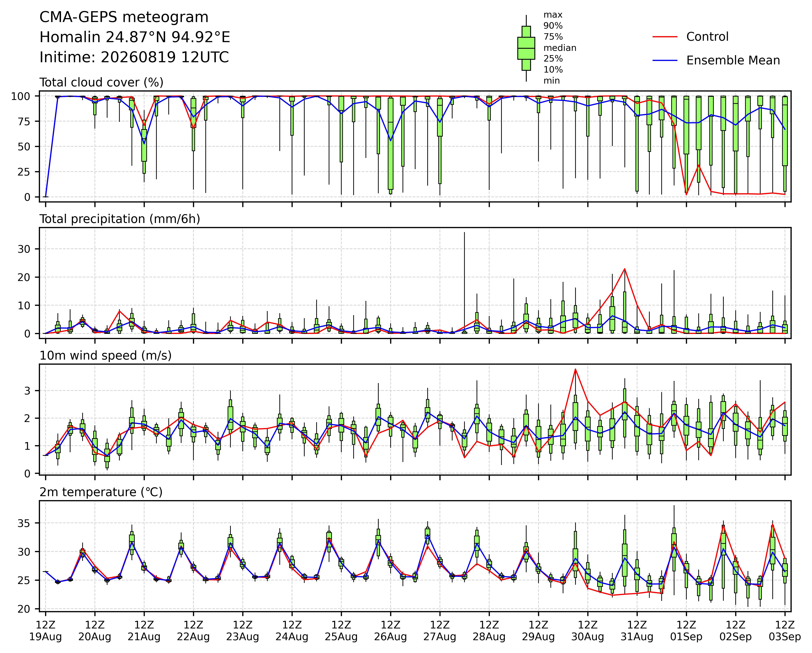Click the '2m temperature (℃)' panel title

101,492
